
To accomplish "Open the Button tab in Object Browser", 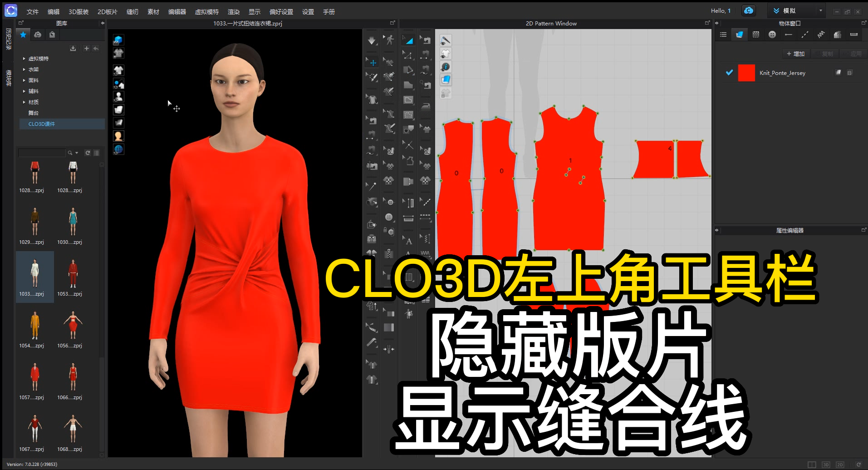I will (772, 35).
